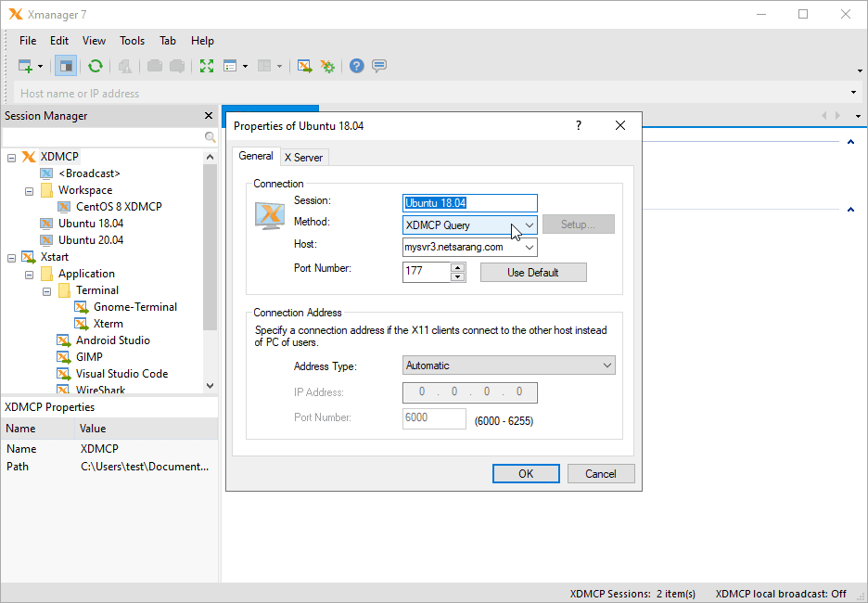Launch Xstart from the toolbar icon
The width and height of the screenshot is (868, 603).
click(x=304, y=66)
